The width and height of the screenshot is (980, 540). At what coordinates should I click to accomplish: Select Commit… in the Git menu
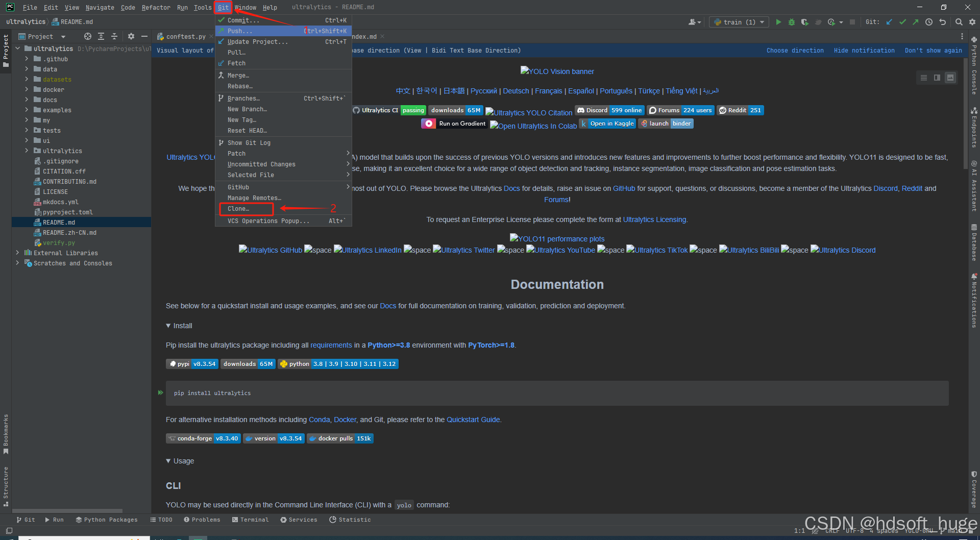click(x=283, y=20)
